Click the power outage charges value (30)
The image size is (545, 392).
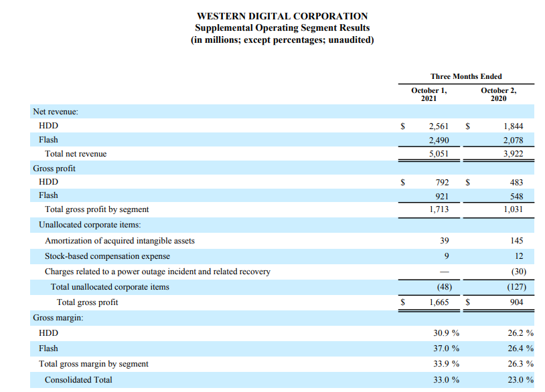(519, 272)
